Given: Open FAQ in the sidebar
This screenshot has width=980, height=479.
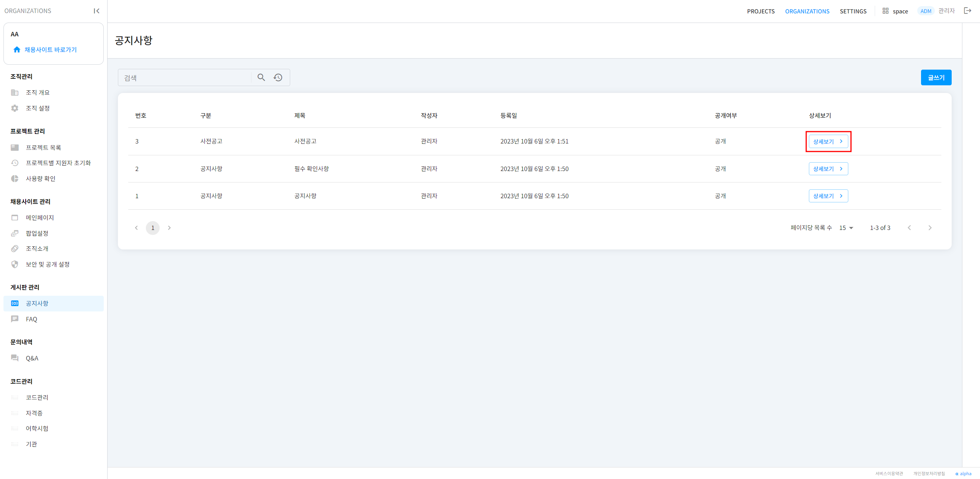Looking at the screenshot, I should pos(31,319).
